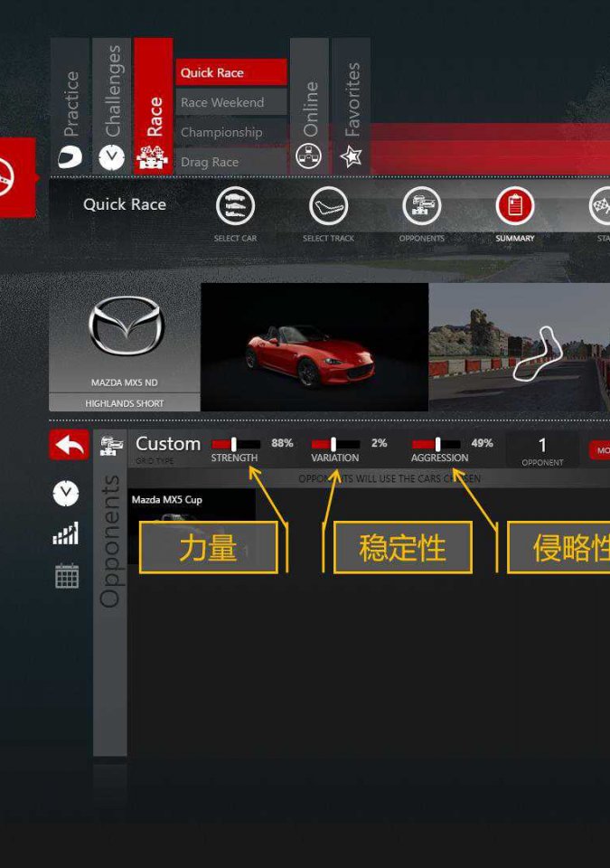Viewport: 610px width, 868px height.
Task: Click the red back arrow button
Action: click(x=70, y=445)
